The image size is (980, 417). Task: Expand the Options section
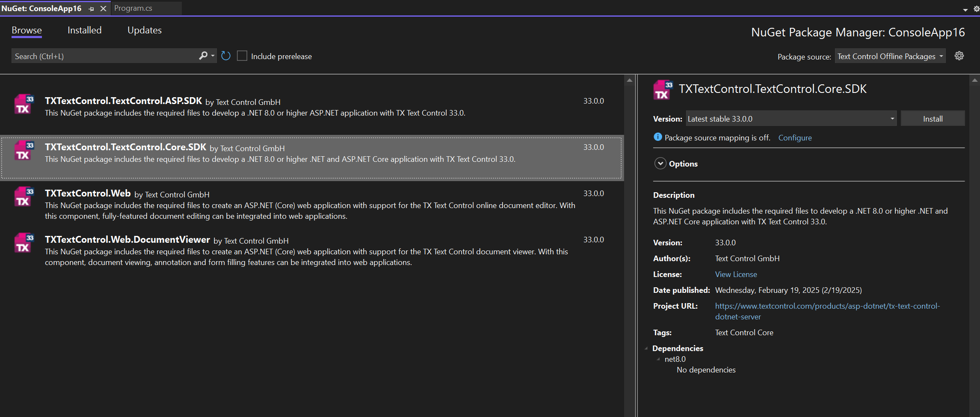(x=660, y=164)
